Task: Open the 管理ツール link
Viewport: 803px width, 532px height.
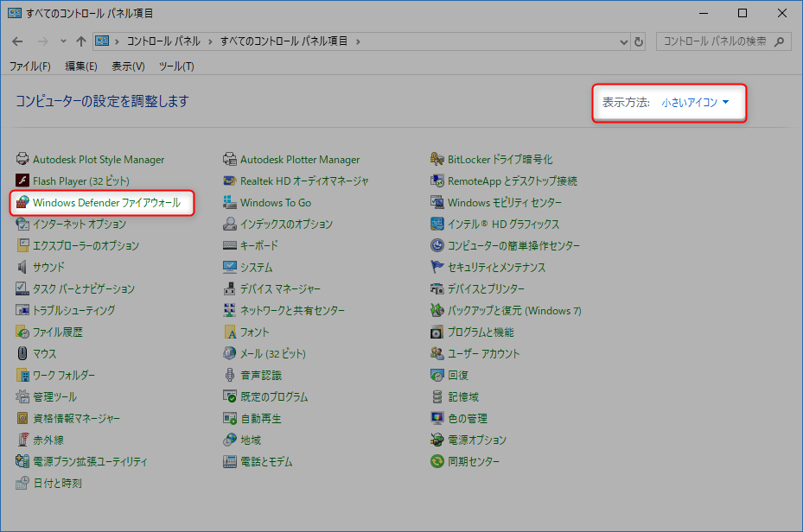Action: [54, 397]
